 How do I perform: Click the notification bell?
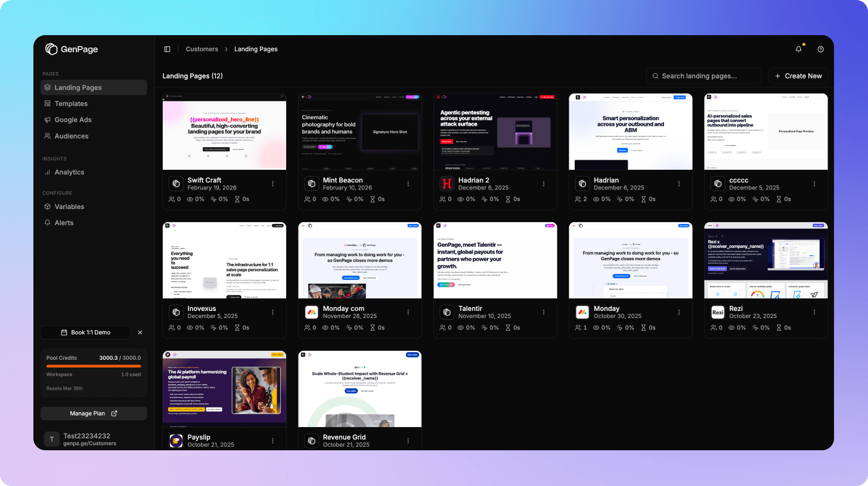click(x=798, y=49)
